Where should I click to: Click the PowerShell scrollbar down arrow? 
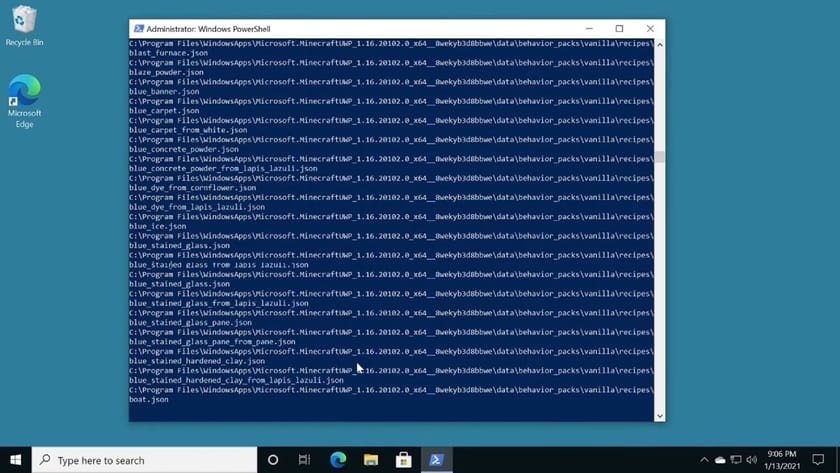click(x=659, y=416)
